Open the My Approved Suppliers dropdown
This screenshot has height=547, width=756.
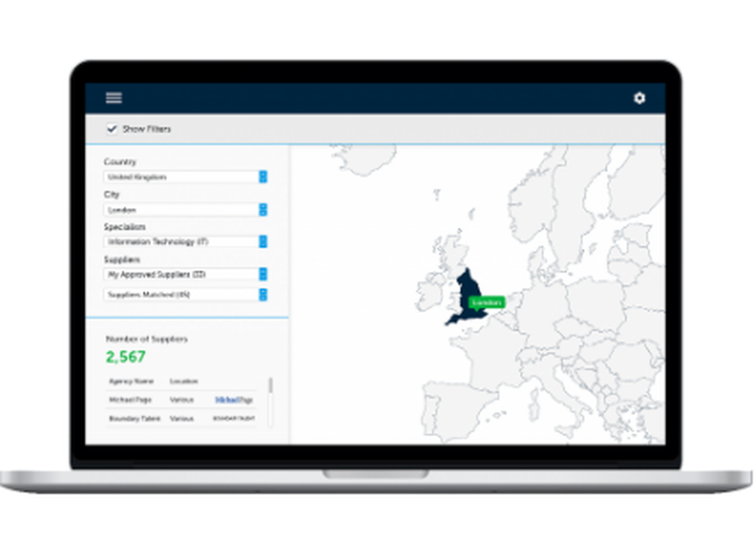[x=186, y=275]
